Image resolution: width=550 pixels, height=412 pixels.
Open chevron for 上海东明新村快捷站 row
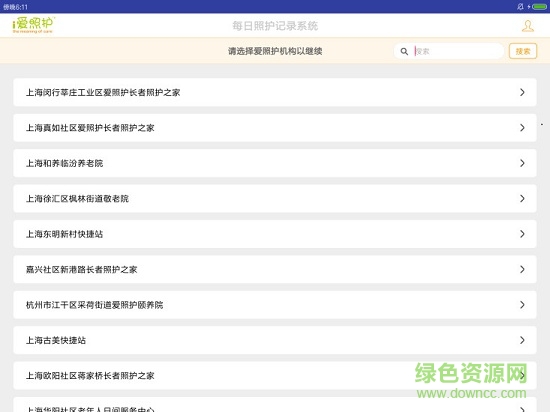tap(522, 234)
